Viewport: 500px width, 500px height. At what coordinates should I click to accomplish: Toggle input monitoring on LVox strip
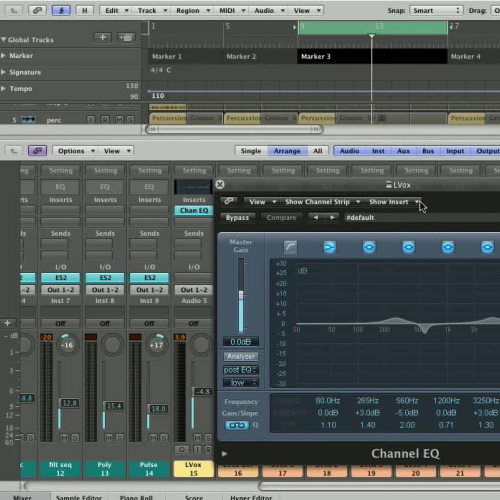coord(198,449)
